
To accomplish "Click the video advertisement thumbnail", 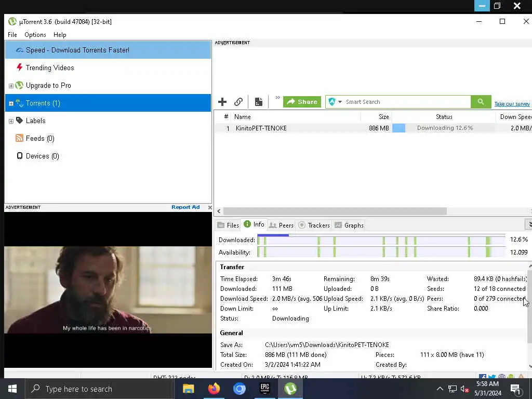I will click(108, 290).
